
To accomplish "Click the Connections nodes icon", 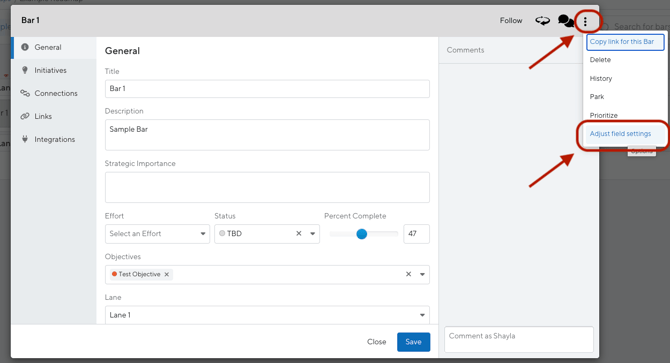I will tap(25, 93).
